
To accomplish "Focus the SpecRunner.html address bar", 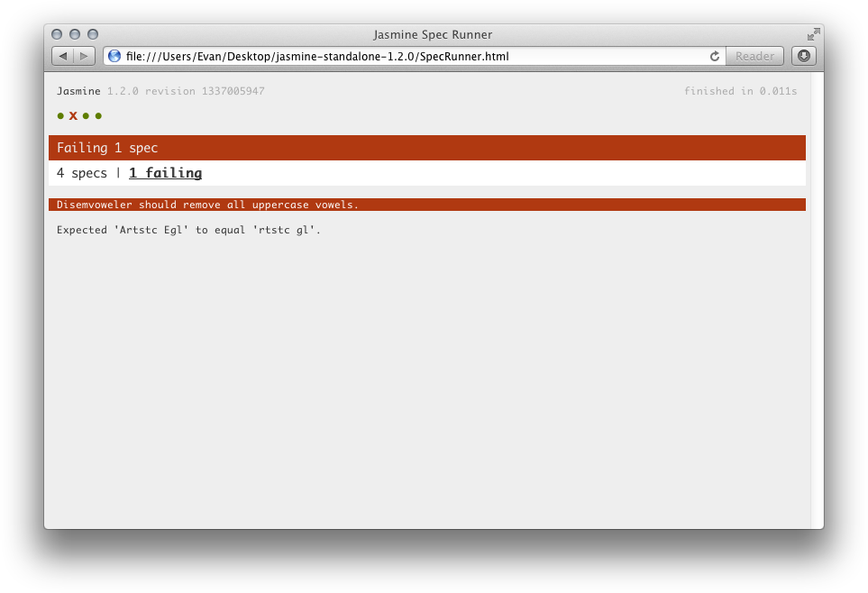I will click(414, 56).
